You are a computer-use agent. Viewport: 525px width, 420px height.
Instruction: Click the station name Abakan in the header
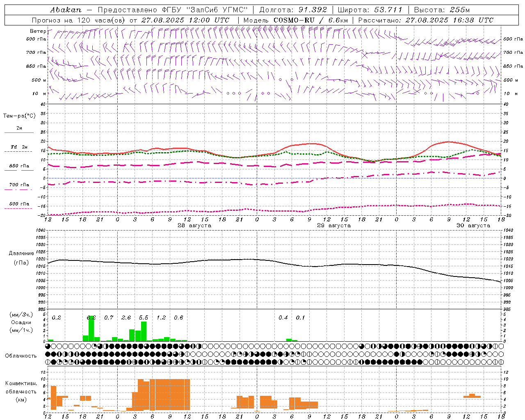(x=66, y=9)
